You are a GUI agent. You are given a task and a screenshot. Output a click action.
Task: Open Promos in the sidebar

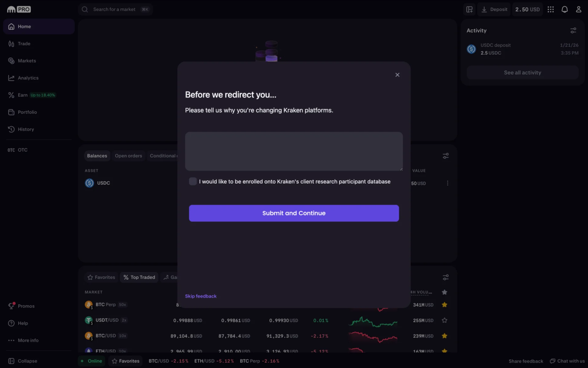tap(26, 306)
